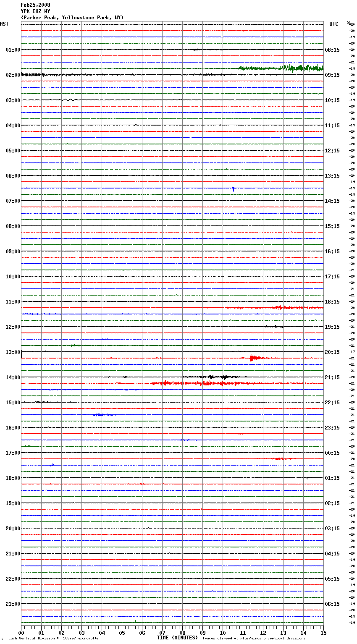Click the MST timezone header
Screen dimensions: 357x644
point(4,24)
